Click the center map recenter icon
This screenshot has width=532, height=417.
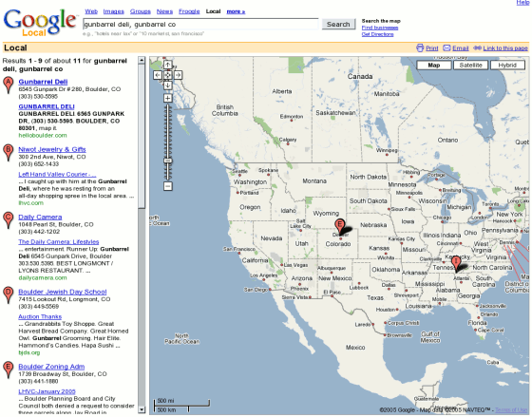pyautogui.click(x=167, y=75)
